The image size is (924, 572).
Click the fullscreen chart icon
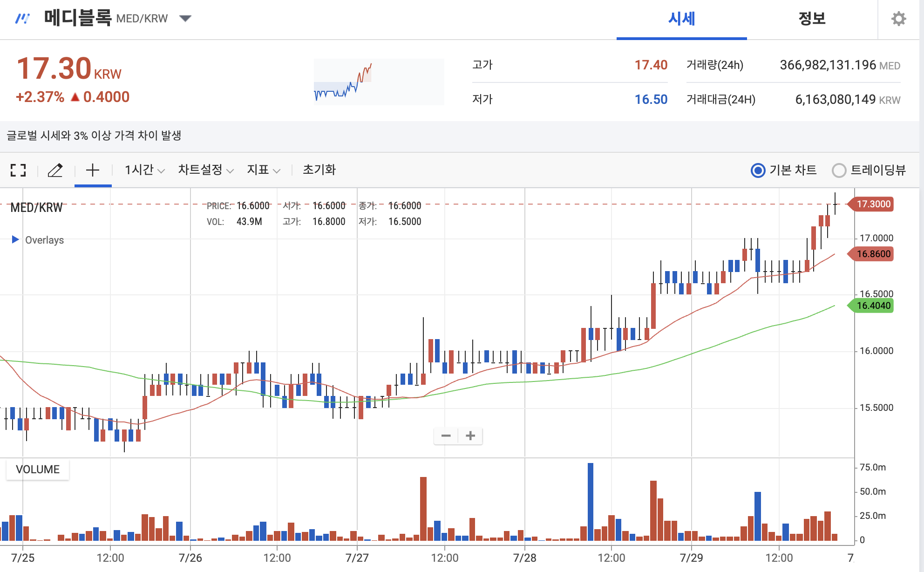click(x=18, y=170)
